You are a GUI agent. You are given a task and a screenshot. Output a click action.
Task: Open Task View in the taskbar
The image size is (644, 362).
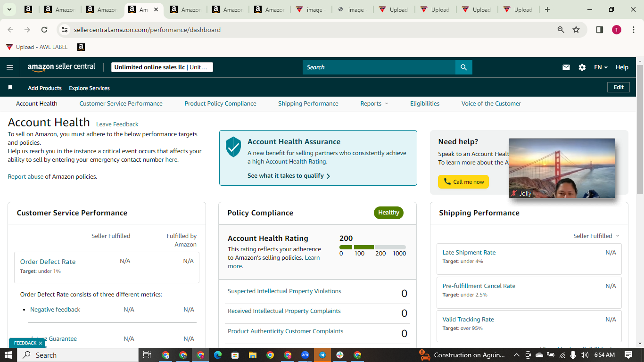tap(147, 355)
